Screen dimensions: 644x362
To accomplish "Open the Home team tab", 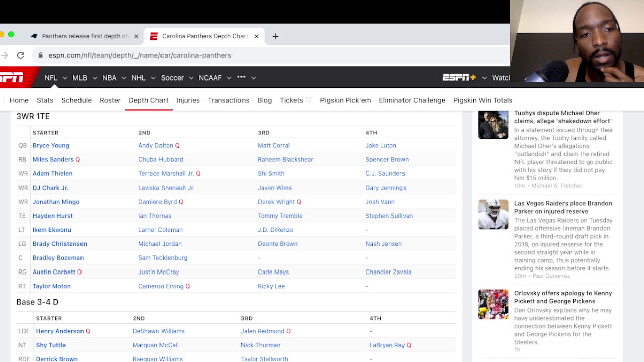I will pyautogui.click(x=19, y=100).
